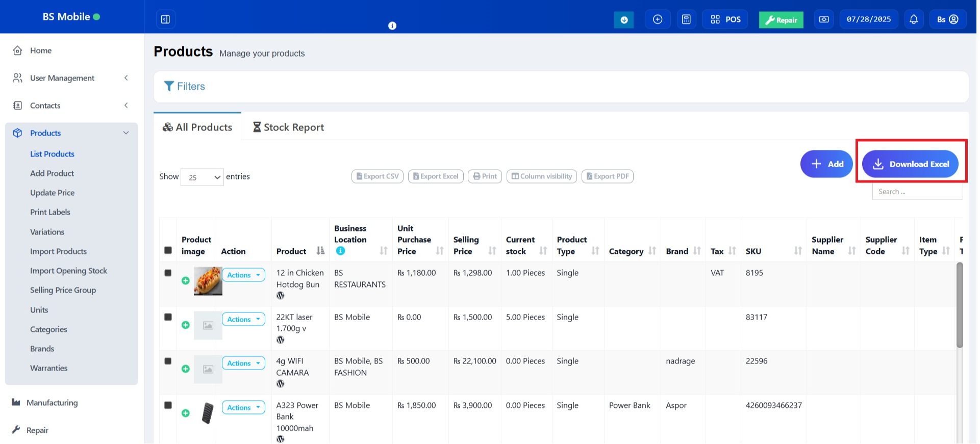Viewport: 980px width, 444px height.
Task: Expand row details for 22KT laser product
Action: [x=186, y=325]
